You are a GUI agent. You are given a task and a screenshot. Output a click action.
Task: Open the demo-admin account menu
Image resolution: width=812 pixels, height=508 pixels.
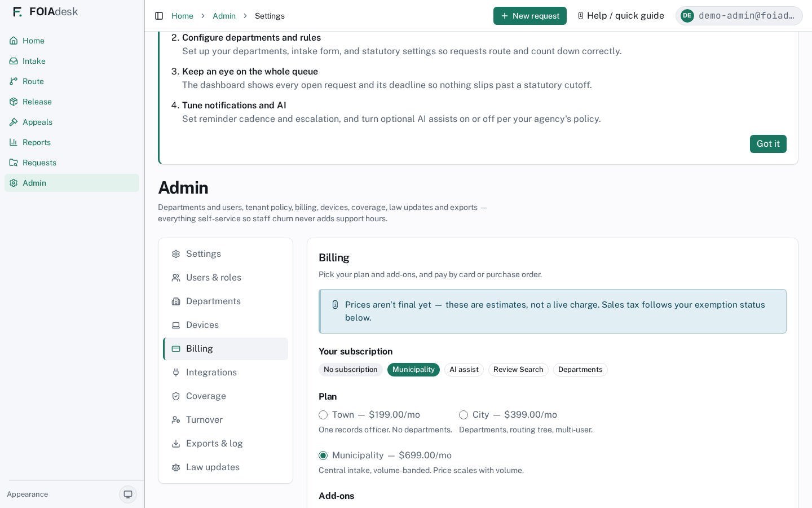(739, 16)
